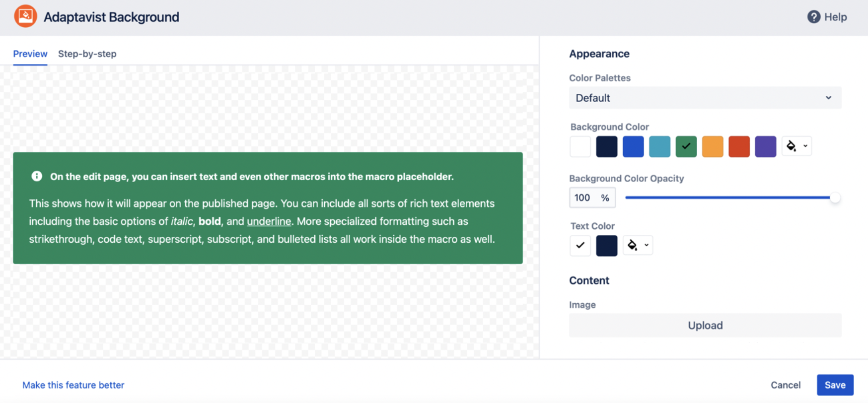Open the custom text color bucket picker

tap(632, 245)
